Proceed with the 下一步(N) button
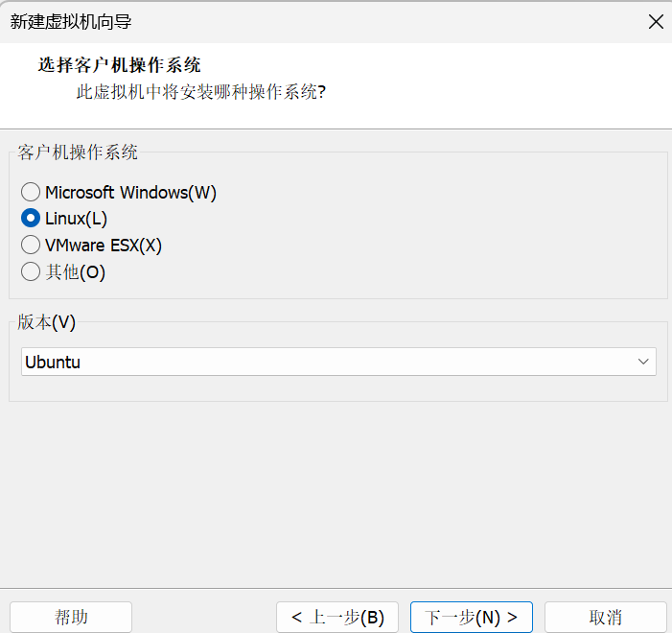The width and height of the screenshot is (672, 633). pyautogui.click(x=471, y=617)
